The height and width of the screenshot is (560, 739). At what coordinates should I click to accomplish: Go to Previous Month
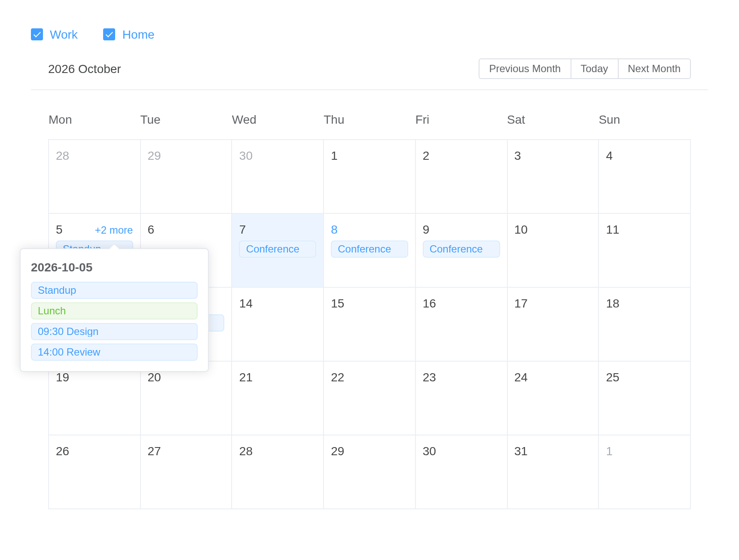click(x=525, y=69)
